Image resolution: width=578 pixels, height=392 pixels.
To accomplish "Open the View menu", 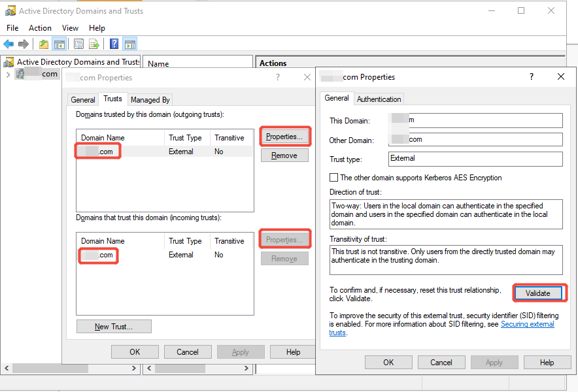I will (x=70, y=28).
